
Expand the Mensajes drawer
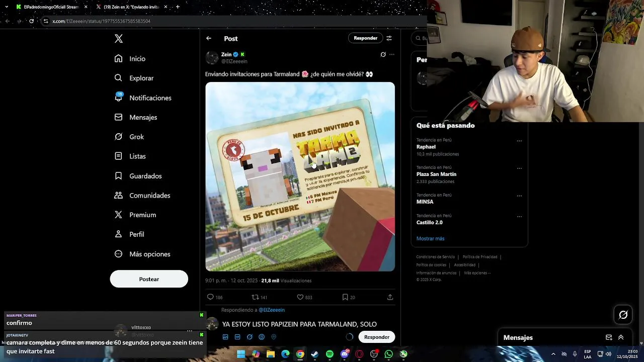click(x=621, y=337)
